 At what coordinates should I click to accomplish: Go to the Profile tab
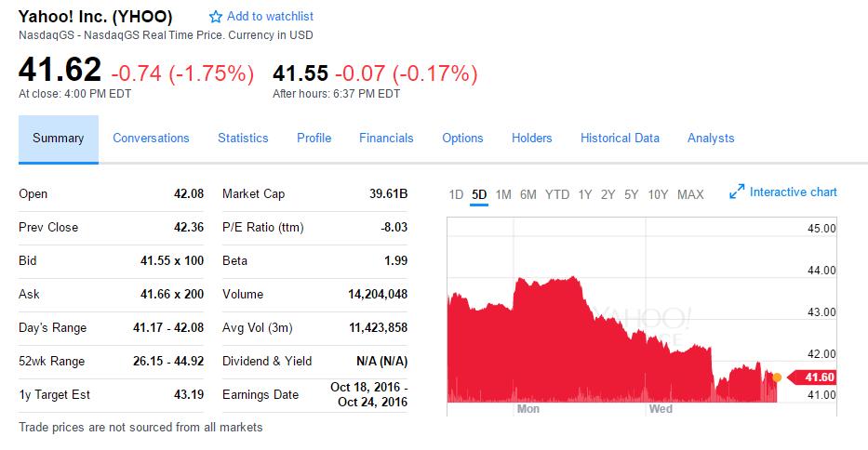[x=314, y=139]
